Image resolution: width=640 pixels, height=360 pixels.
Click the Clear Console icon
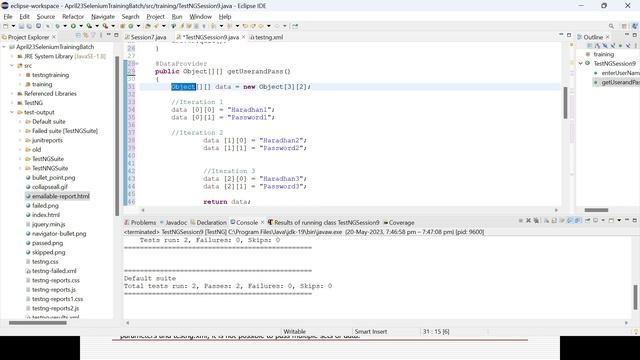(x=547, y=220)
